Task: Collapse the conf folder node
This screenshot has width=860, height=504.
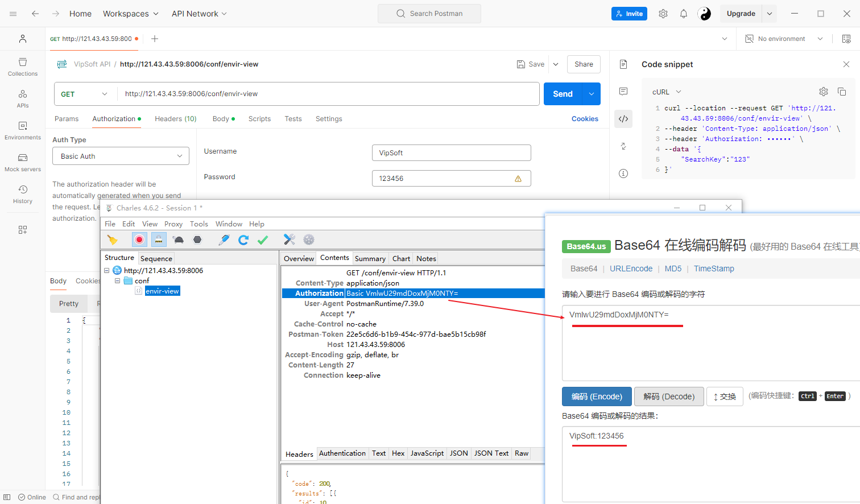Action: coord(118,281)
